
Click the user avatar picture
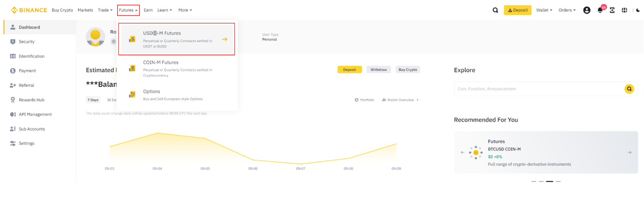coord(95,37)
